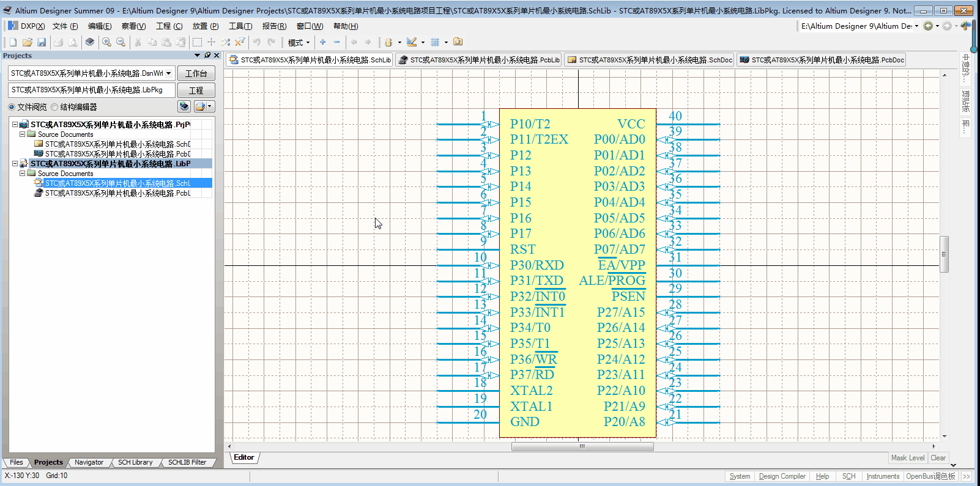Image resolution: width=980 pixels, height=486 pixels.
Task: Click the IEEE symbols placement icon
Action: pyautogui.click(x=388, y=42)
